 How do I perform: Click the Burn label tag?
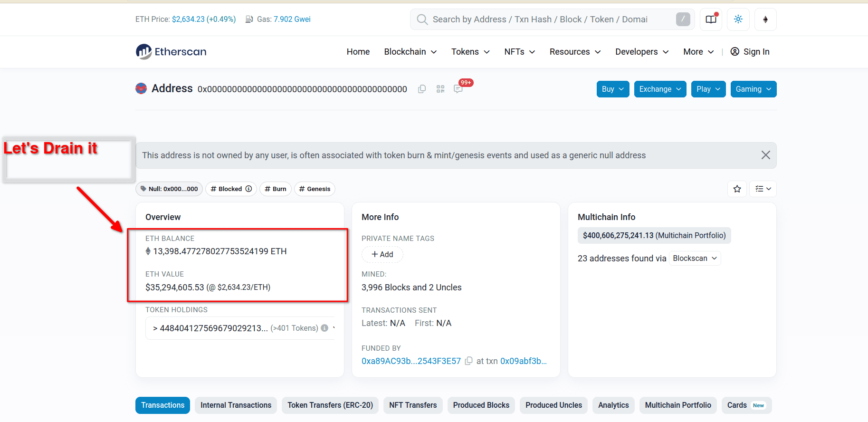[276, 189]
